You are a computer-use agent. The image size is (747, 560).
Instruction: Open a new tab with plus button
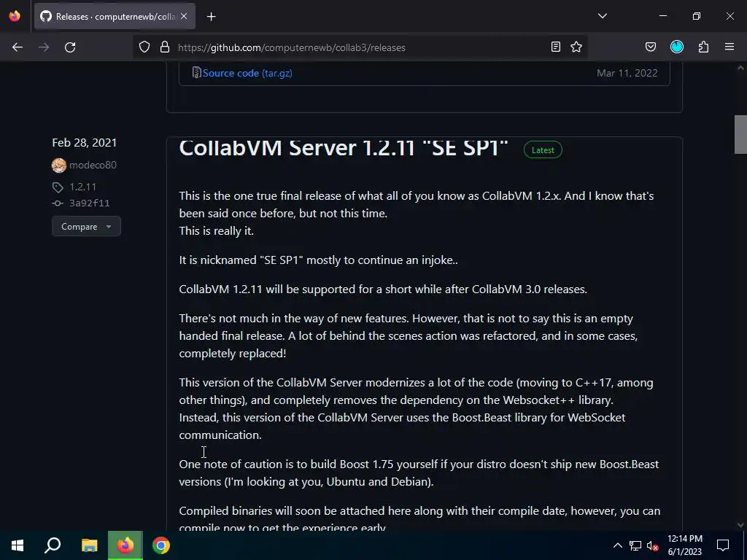(x=211, y=17)
